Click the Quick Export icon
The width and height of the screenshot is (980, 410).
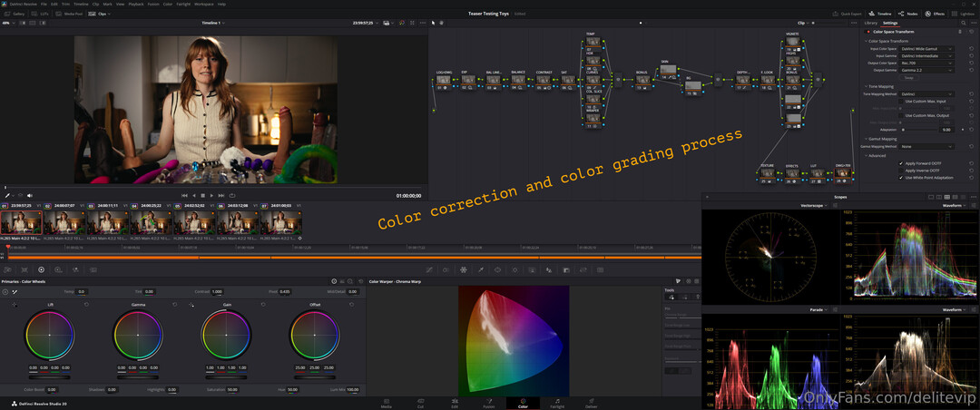click(849, 14)
